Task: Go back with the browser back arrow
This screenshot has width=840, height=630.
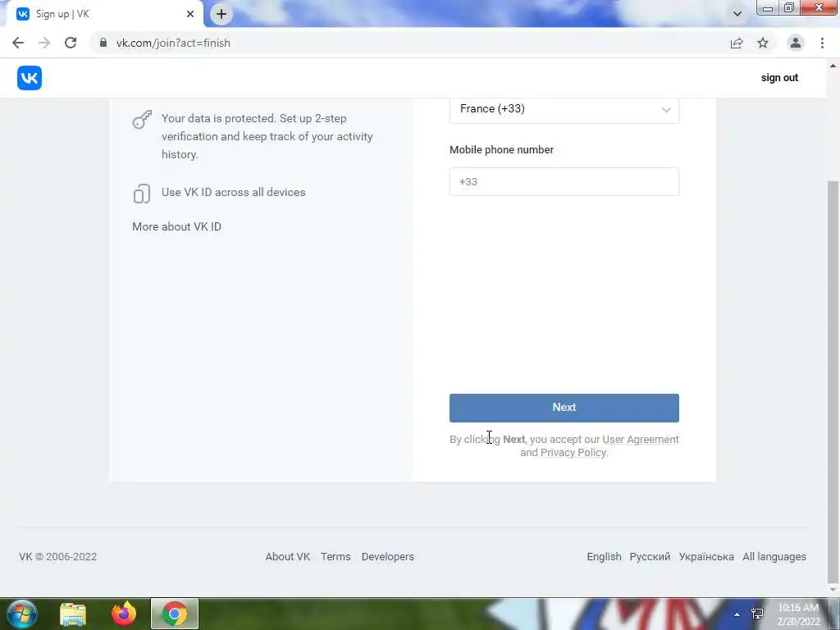Action: click(18, 43)
